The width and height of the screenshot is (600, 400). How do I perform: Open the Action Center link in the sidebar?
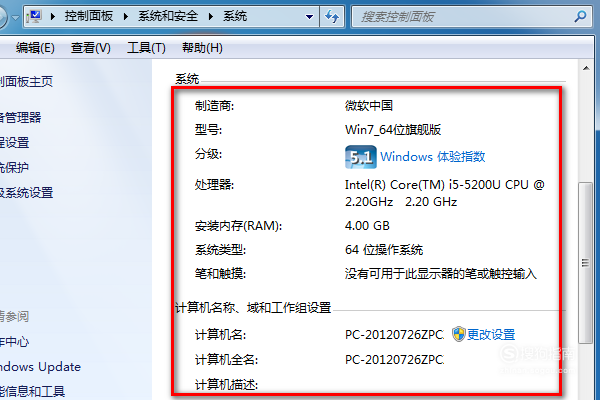pos(14,341)
